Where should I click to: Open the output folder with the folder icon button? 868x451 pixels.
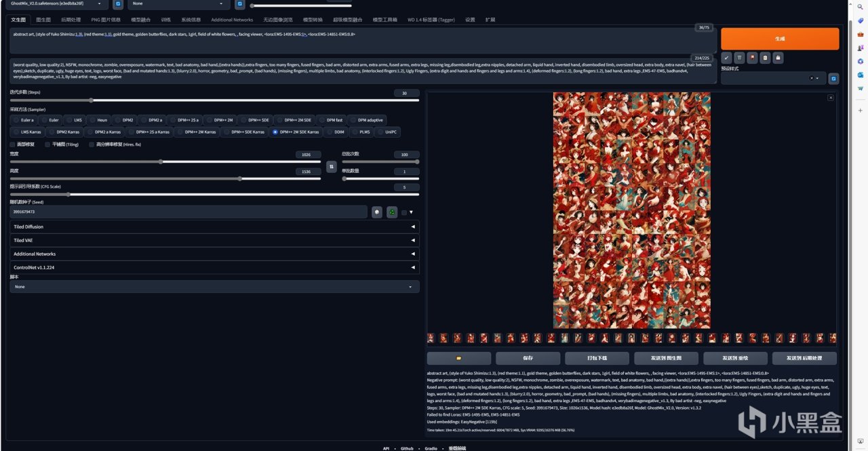tap(459, 358)
